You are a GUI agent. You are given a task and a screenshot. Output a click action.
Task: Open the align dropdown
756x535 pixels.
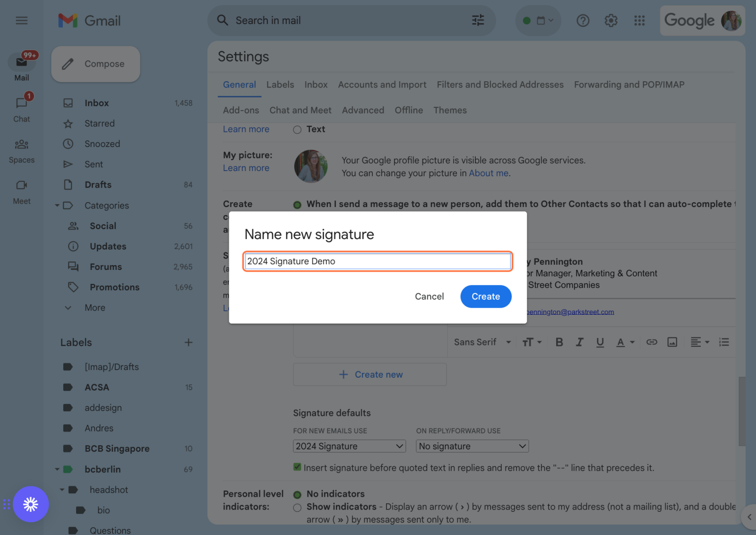click(x=700, y=342)
